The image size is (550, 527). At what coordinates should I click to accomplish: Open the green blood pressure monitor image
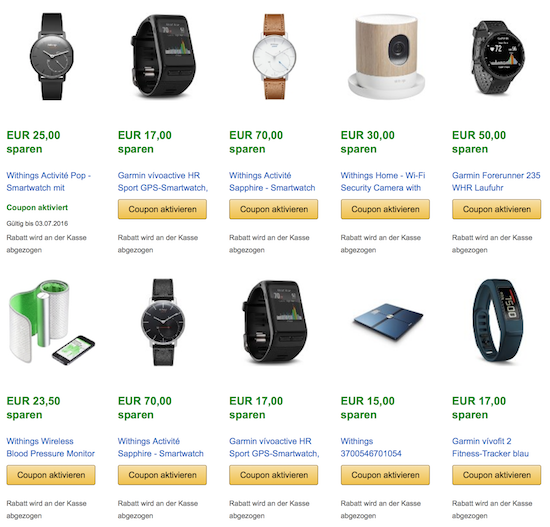(51, 322)
